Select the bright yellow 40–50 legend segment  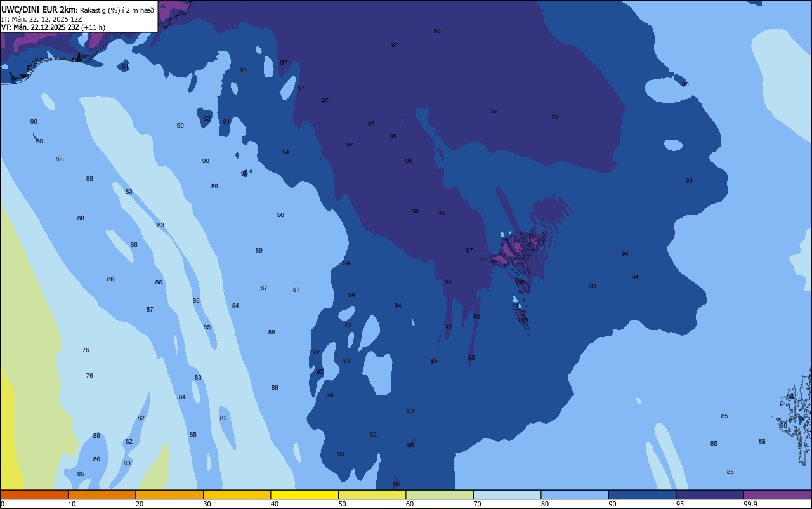304,494
